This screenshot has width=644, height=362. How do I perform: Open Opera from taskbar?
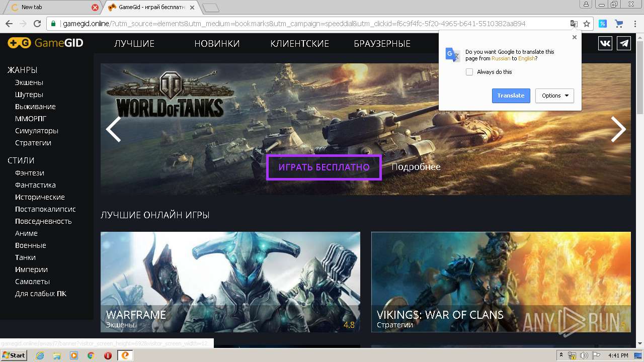pyautogui.click(x=108, y=355)
